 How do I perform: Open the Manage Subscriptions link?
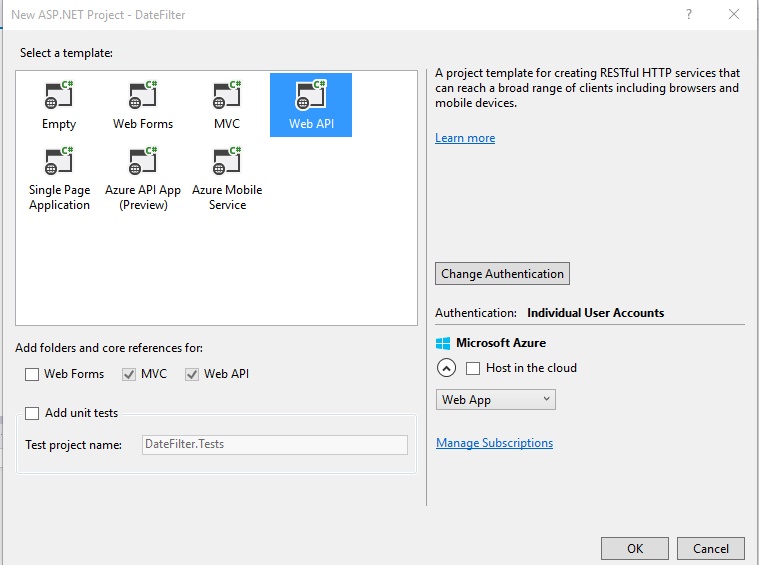pos(494,443)
